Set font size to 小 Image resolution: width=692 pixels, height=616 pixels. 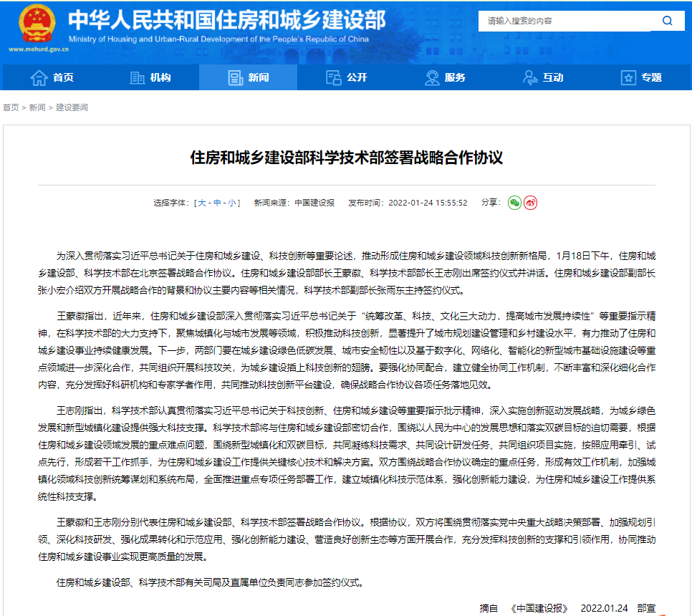[x=232, y=203]
